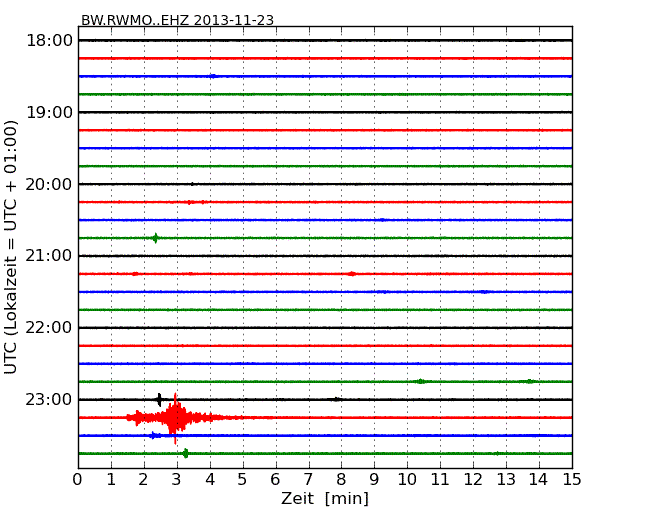Click x-axis tick label 8
Image resolution: width=650 pixels, height=520 pixels.
click(x=341, y=479)
